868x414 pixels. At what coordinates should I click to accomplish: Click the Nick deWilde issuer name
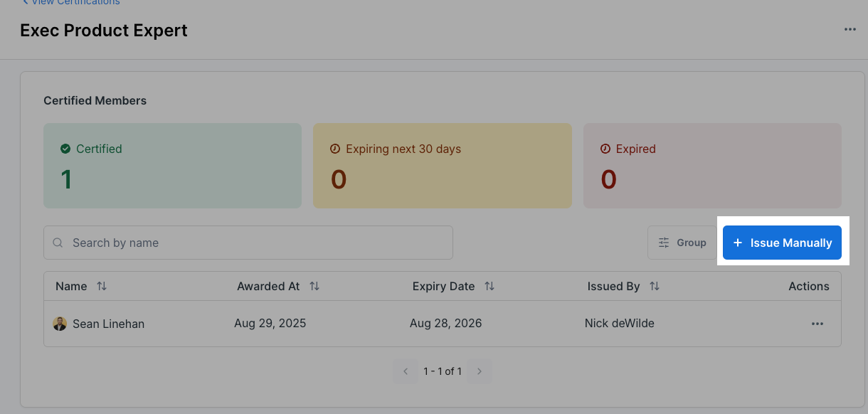pyautogui.click(x=619, y=324)
